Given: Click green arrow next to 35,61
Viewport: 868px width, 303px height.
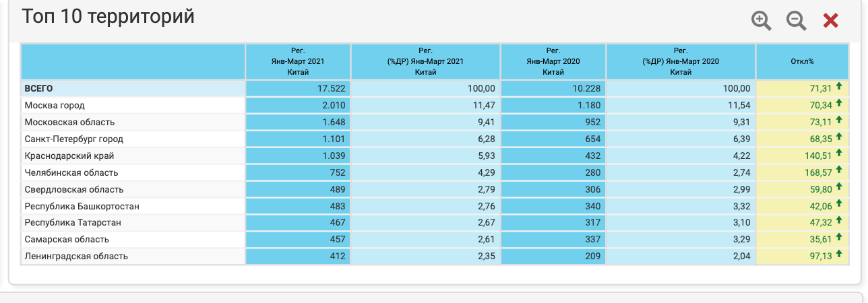Looking at the screenshot, I should click(839, 237).
